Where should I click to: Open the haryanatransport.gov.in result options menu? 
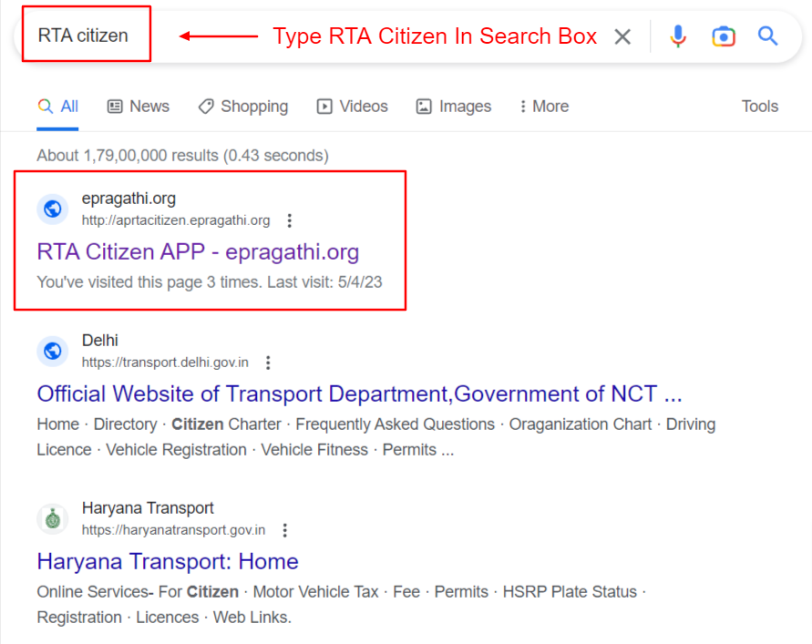click(x=285, y=530)
